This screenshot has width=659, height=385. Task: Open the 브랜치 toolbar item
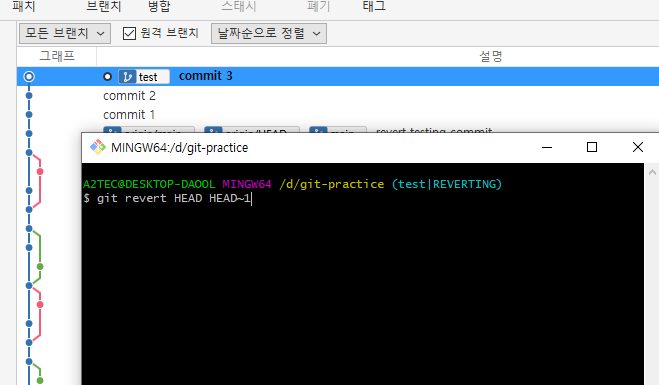pyautogui.click(x=103, y=6)
